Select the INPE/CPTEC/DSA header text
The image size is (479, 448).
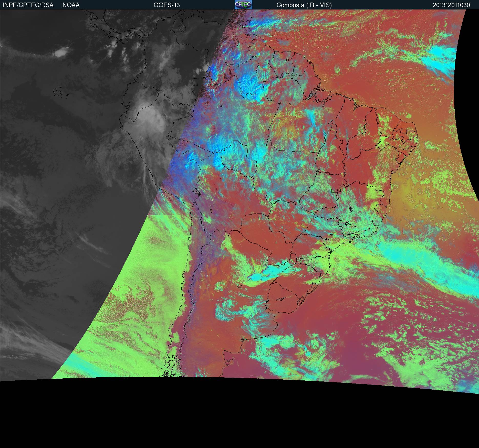click(28, 5)
